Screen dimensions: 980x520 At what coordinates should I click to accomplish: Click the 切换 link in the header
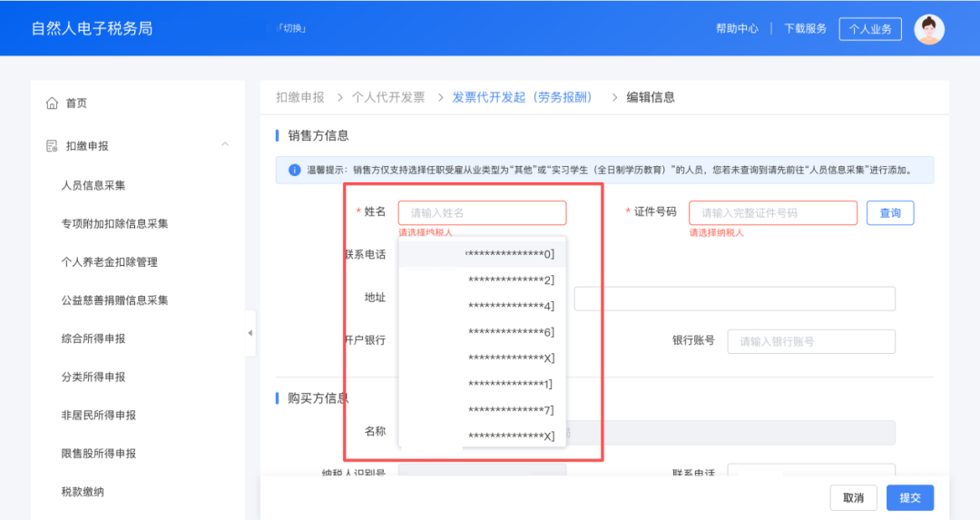[x=292, y=28]
